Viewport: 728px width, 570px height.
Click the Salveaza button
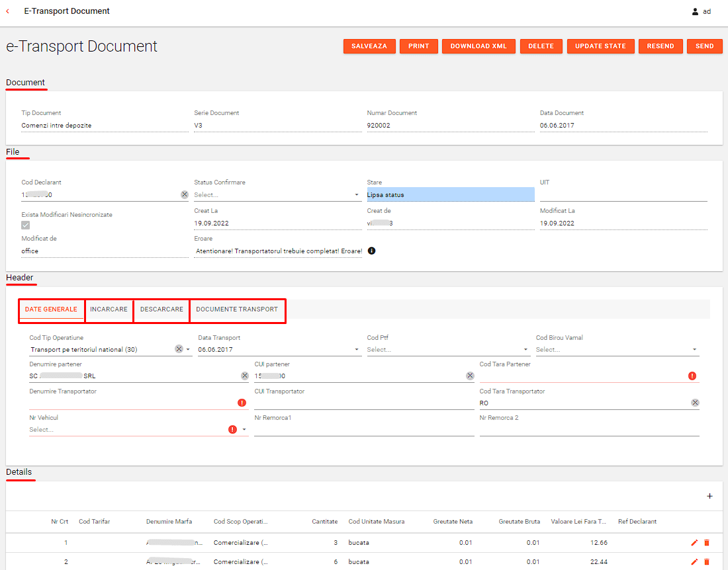tap(369, 46)
